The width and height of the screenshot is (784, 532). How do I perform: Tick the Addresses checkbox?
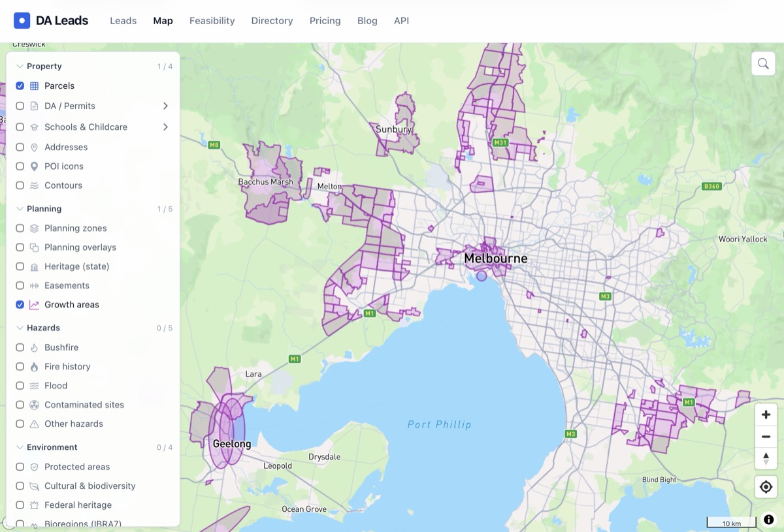(x=20, y=148)
